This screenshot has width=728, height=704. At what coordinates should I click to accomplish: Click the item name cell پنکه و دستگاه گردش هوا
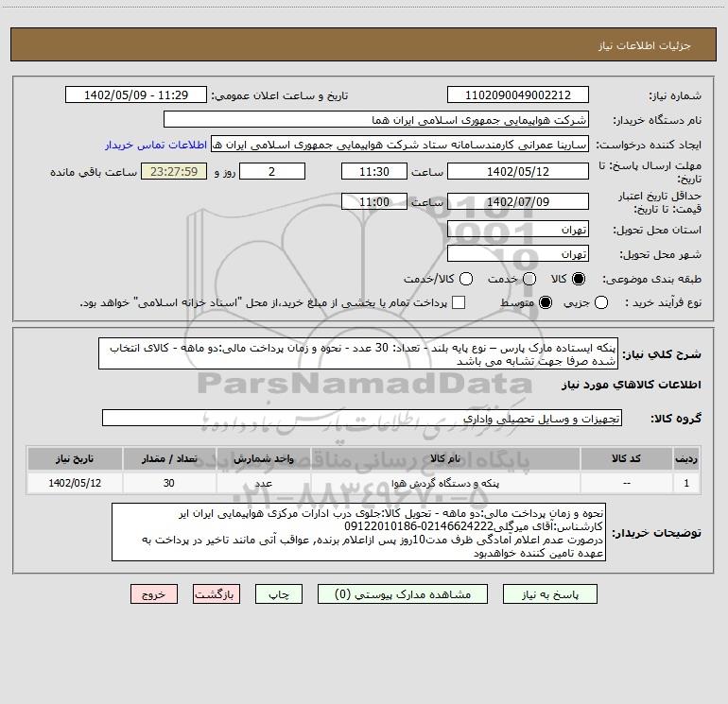click(445, 483)
